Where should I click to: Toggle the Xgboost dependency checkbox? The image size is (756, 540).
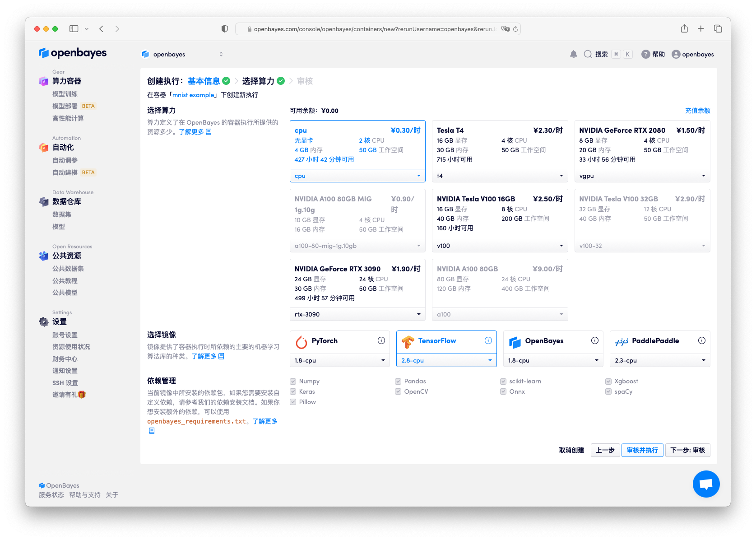click(608, 381)
